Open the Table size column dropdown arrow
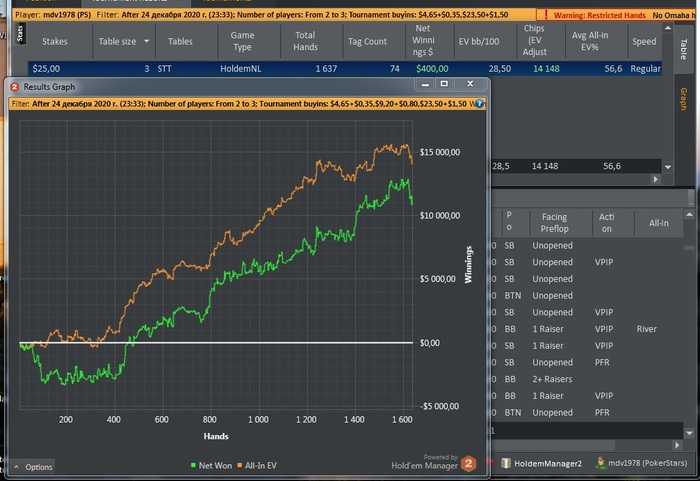Screen dimensions: 700x481 (146, 41)
